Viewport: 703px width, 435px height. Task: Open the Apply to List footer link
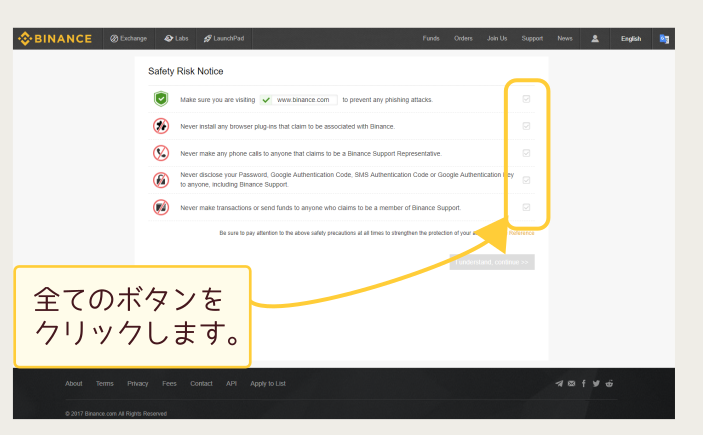click(268, 383)
